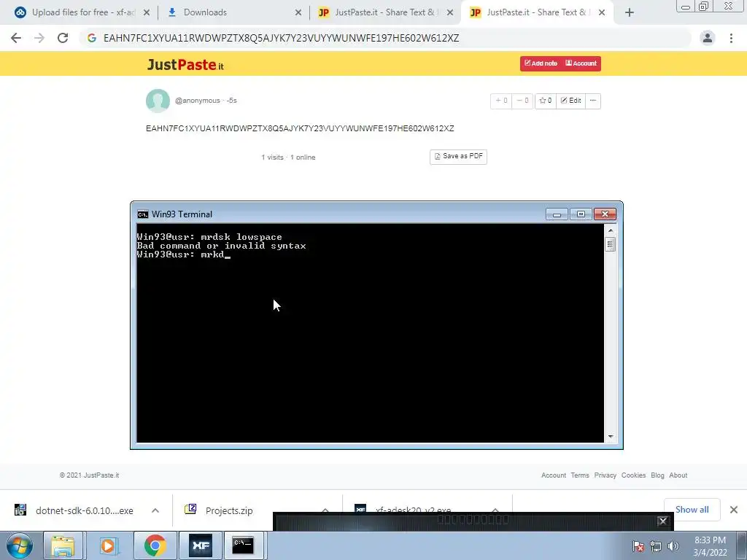This screenshot has width=747, height=560.
Task: Downvote the note with minus button
Action: click(522, 101)
